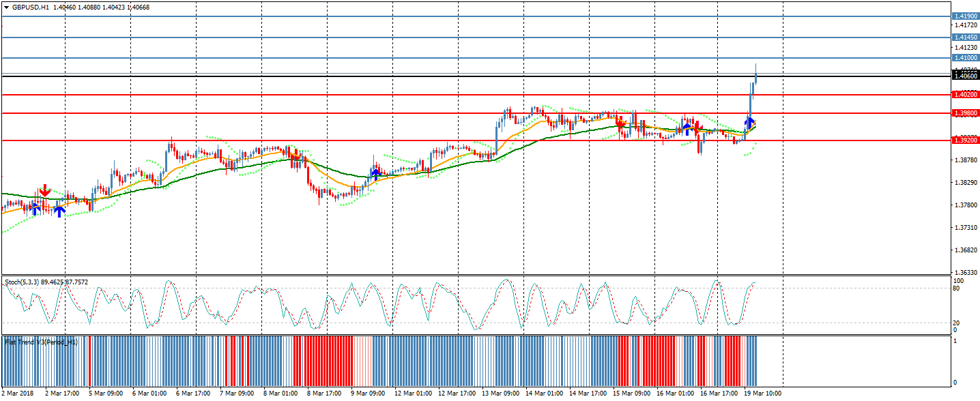This screenshot has width=980, height=401.
Task: Click the 1.36820 value on price scale
Action: 964,250
